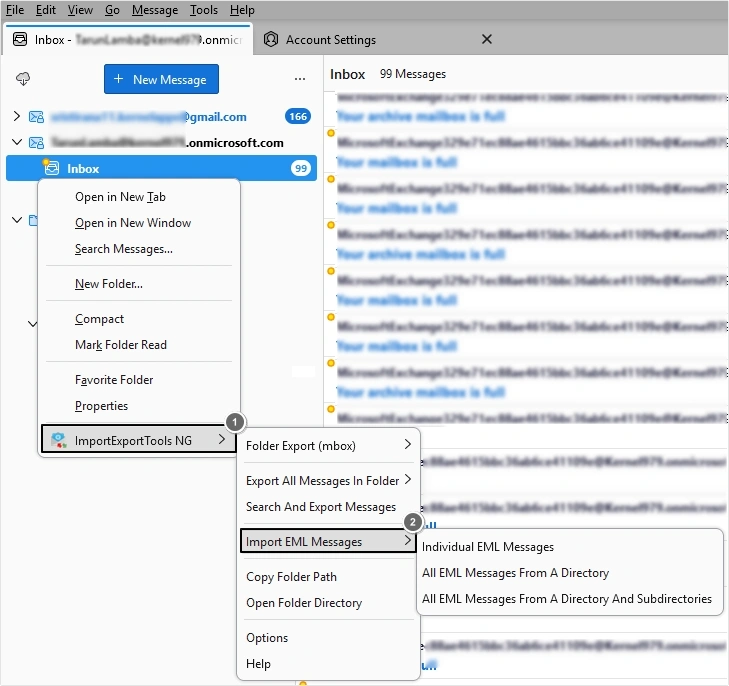729x686 pixels.
Task: Open ImportExportTools Options
Action: coord(328,637)
